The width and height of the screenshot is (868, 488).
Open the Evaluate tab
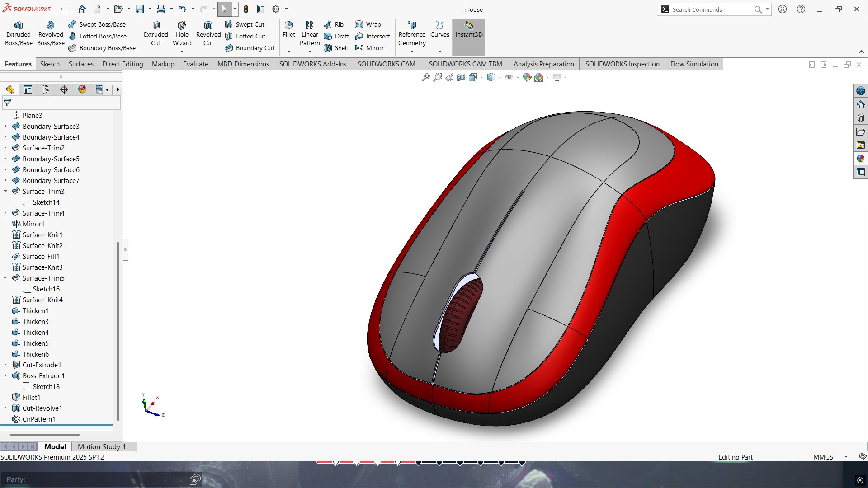[x=196, y=64]
